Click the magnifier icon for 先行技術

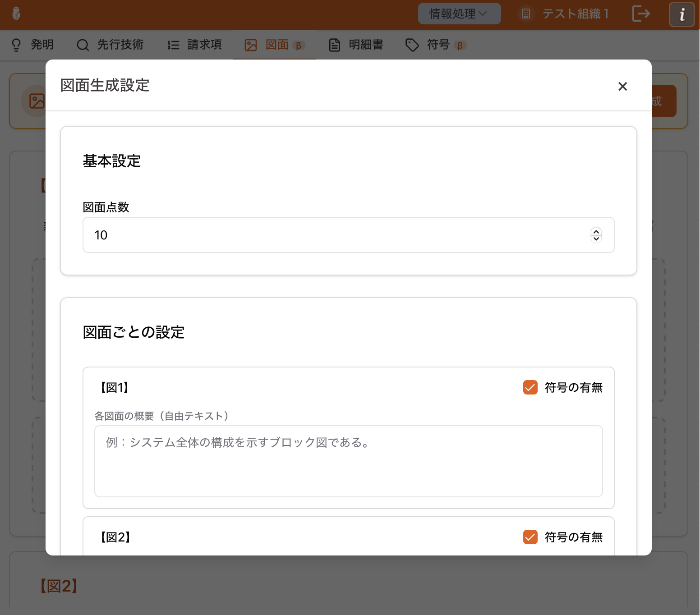coord(83,45)
